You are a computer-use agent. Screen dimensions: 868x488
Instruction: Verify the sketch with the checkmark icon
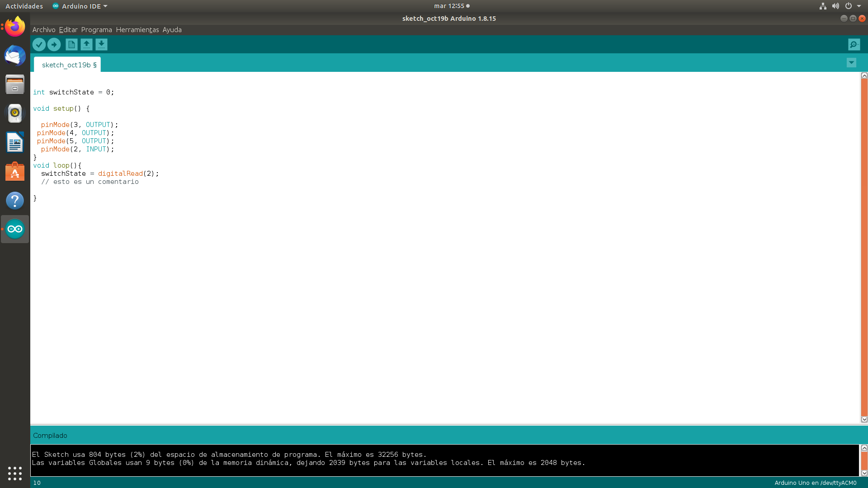(39, 44)
